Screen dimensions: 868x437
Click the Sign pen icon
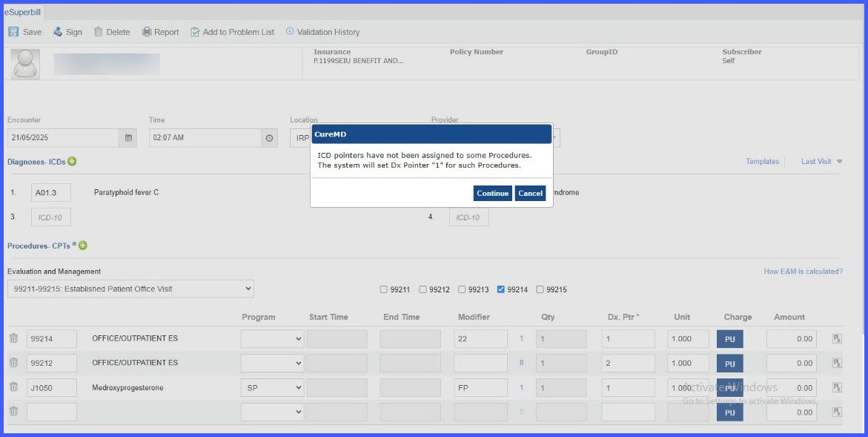pos(58,32)
